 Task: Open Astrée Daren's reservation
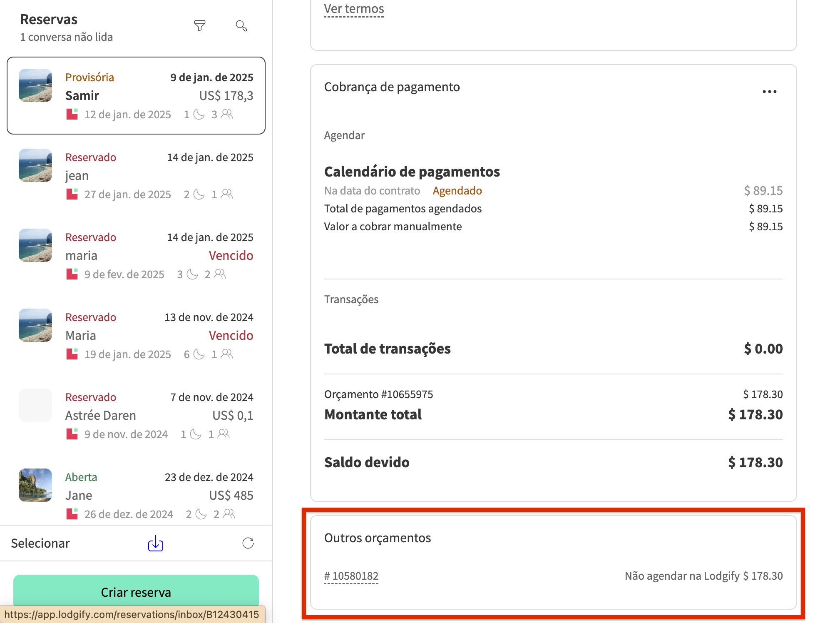click(x=136, y=415)
